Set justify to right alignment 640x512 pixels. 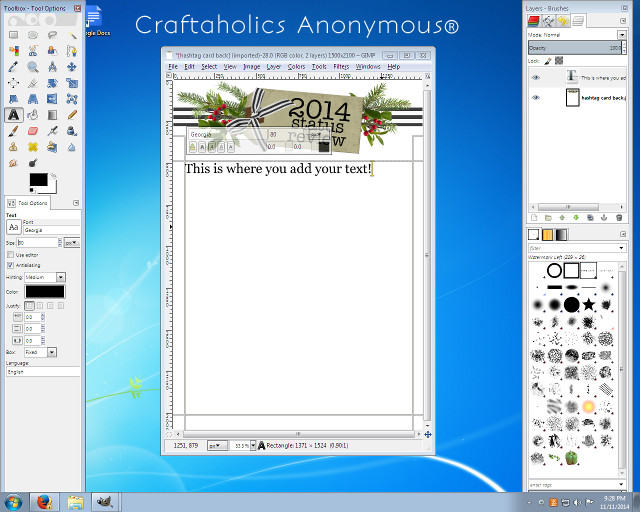[40, 305]
